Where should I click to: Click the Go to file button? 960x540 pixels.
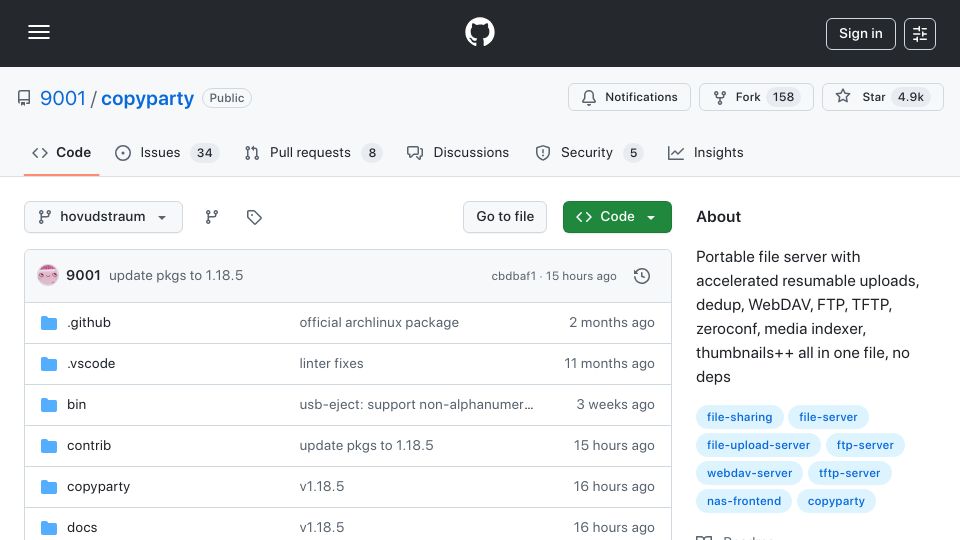click(505, 217)
